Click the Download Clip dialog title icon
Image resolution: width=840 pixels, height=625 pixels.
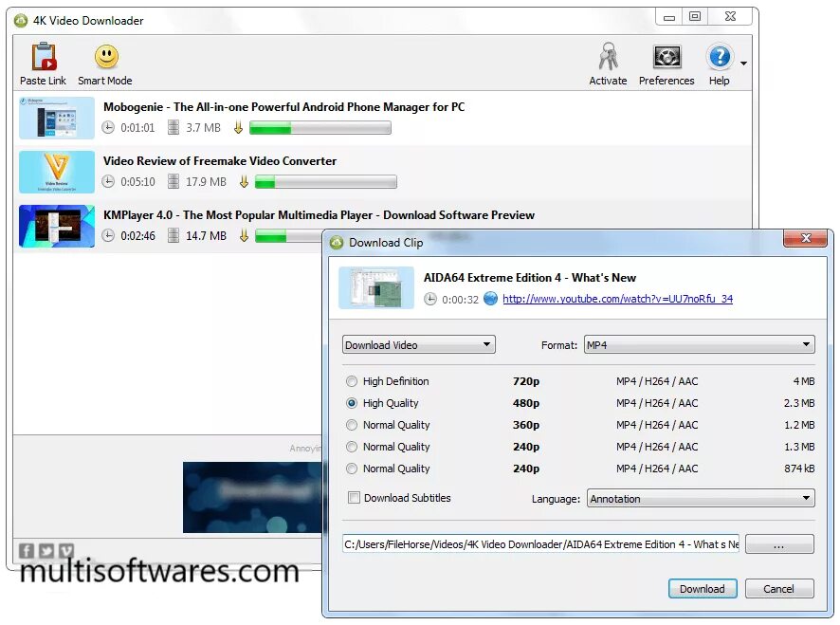tap(337, 242)
